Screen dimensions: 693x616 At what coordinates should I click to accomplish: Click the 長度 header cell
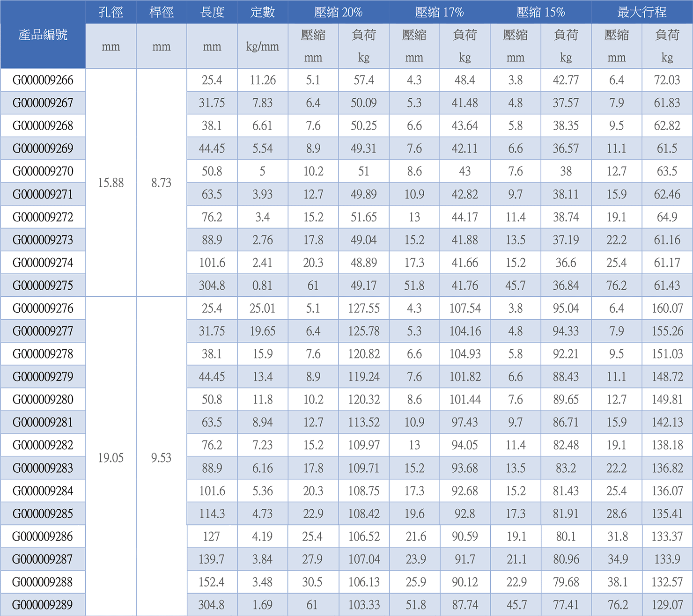212,12
